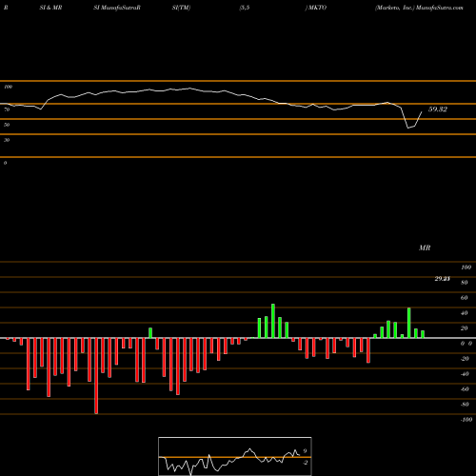The width and height of the screenshot is (476, 476).
Task: Click the RSI axis label 70
Action: coord(7,109)
